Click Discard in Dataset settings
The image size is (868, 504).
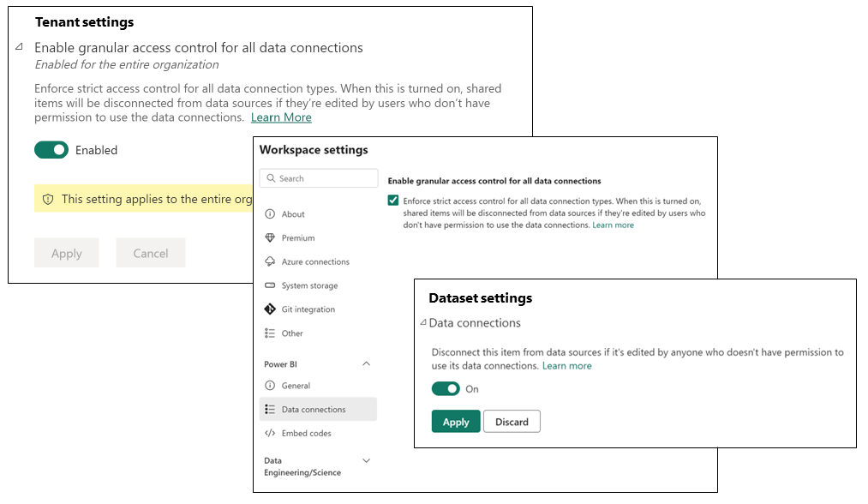tap(512, 421)
